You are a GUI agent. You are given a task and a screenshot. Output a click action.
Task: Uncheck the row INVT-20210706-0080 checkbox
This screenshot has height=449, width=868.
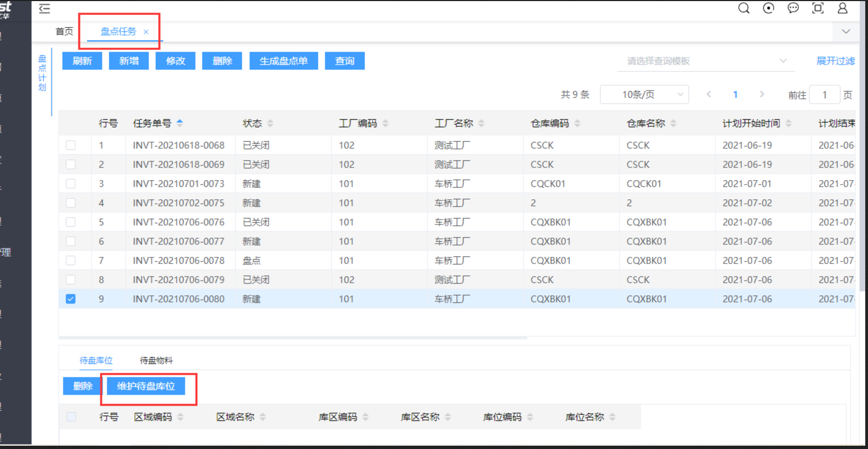(71, 299)
